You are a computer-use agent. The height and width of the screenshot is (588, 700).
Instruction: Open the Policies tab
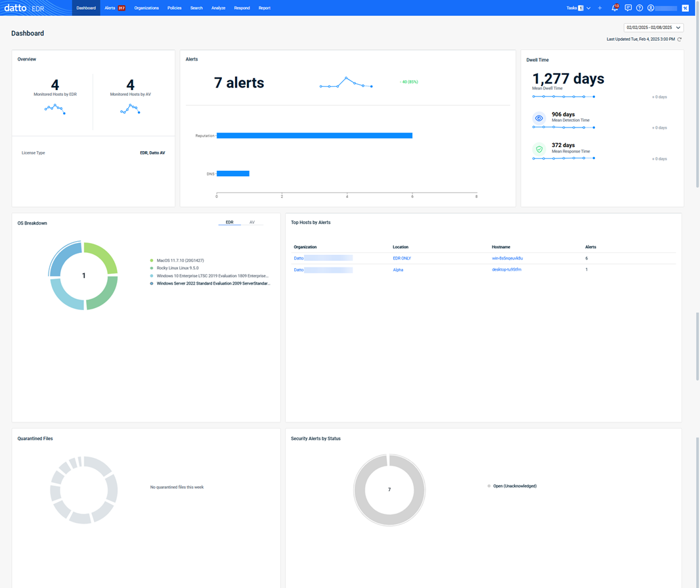174,8
